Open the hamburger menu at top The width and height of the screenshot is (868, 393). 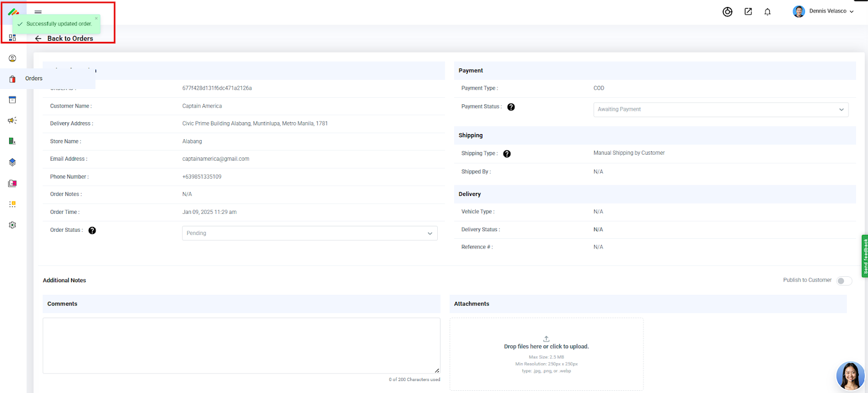coord(38,11)
